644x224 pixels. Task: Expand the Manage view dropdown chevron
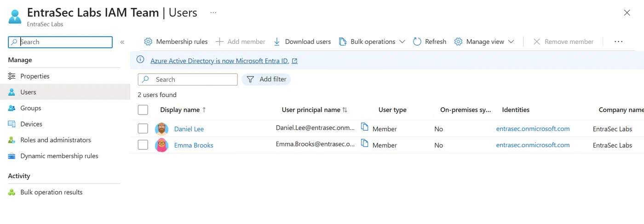511,41
